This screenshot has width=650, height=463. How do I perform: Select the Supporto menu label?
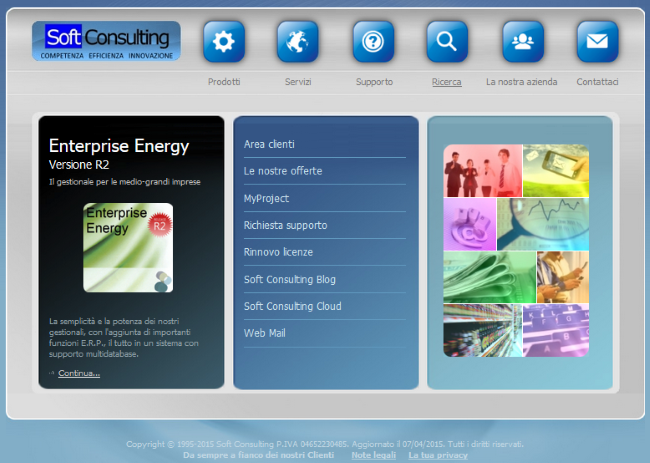(x=374, y=82)
